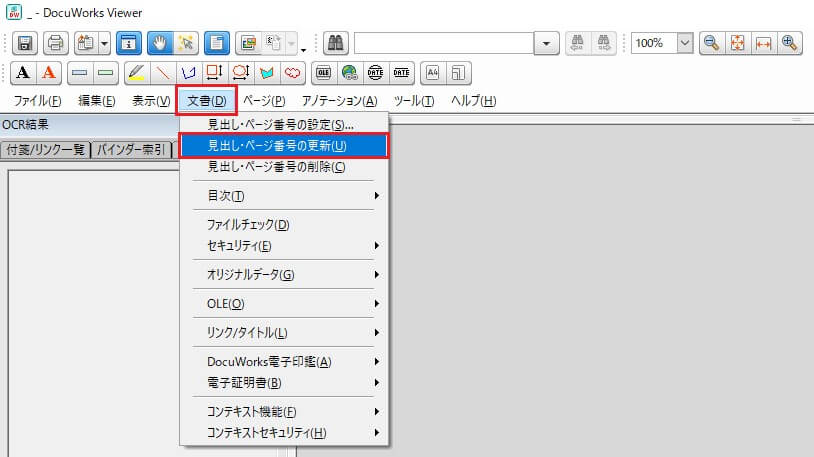This screenshot has height=457, width=814.
Task: Click the Print icon
Action: (56, 43)
